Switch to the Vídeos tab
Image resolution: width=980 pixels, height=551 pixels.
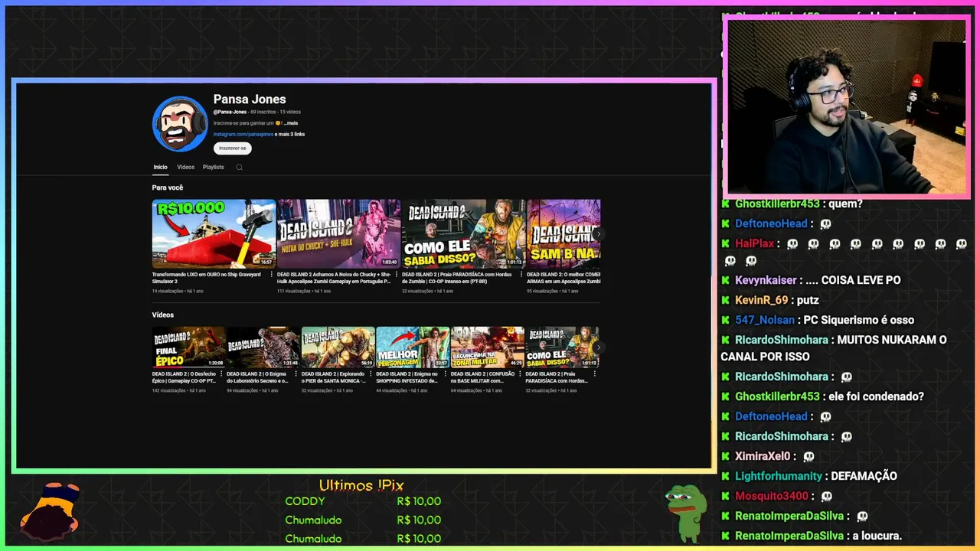tap(185, 167)
